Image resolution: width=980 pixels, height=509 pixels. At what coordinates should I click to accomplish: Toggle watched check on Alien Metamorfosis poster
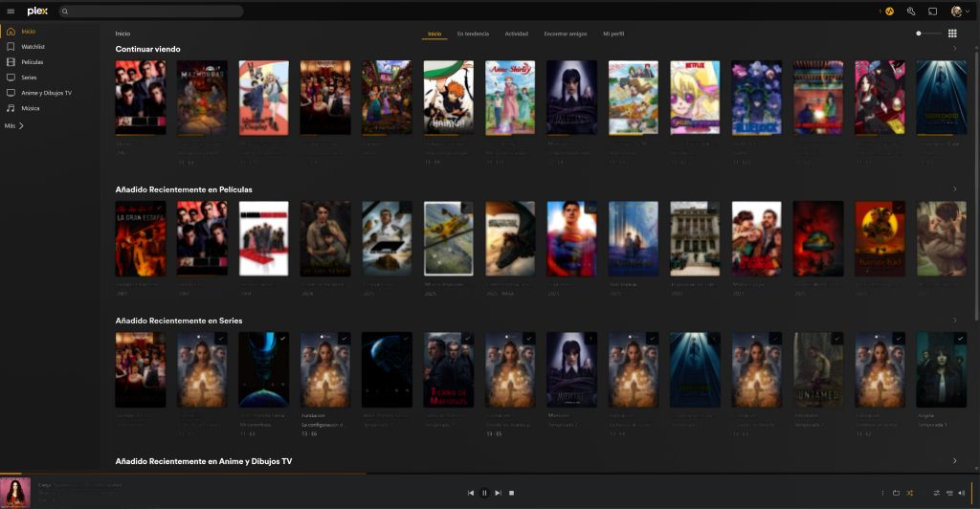[x=282, y=339]
